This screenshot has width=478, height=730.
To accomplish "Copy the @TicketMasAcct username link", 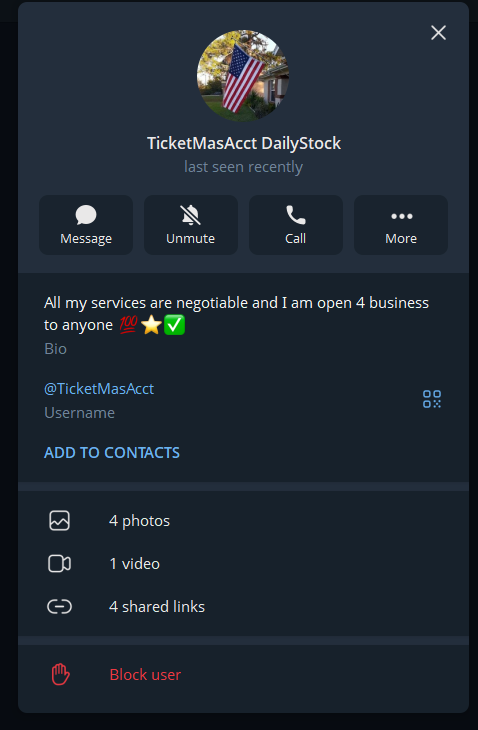I will tap(99, 389).
